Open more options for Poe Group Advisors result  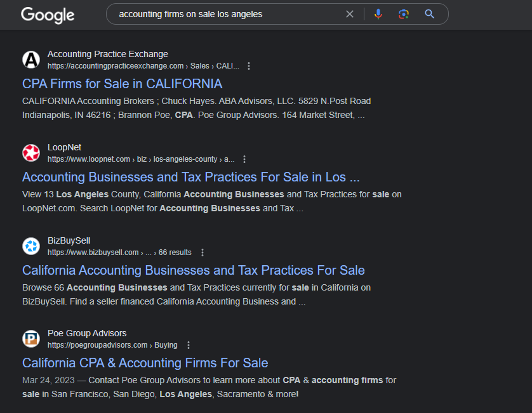click(x=189, y=345)
